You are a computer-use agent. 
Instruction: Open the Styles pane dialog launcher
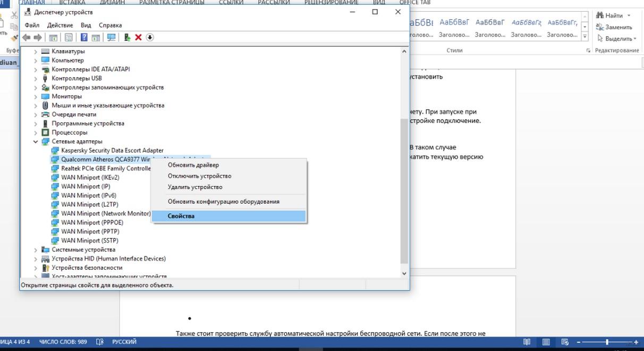tap(588, 51)
